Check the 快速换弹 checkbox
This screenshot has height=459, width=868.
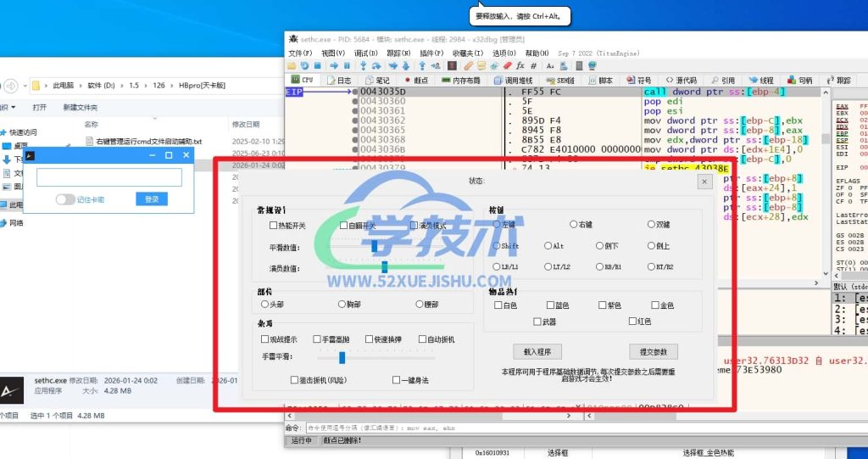[x=370, y=339]
